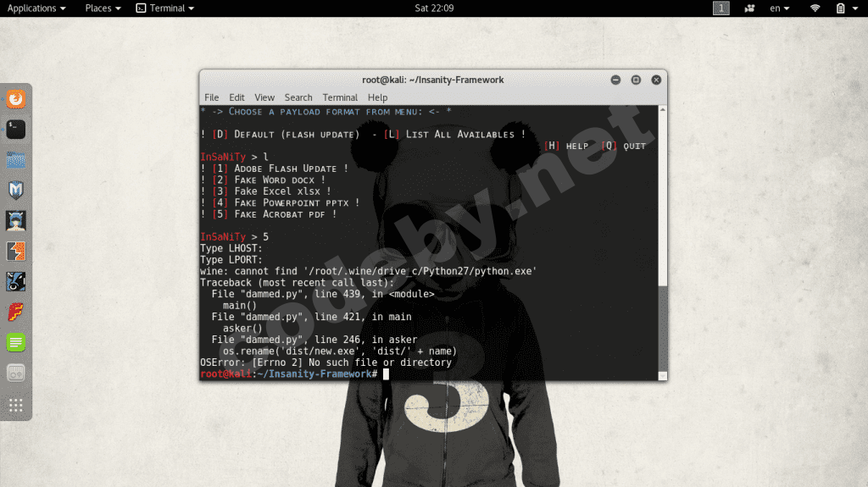The image size is (868, 487).
Task: Click the 'Choose a payload format from menu' line
Action: tap(326, 112)
